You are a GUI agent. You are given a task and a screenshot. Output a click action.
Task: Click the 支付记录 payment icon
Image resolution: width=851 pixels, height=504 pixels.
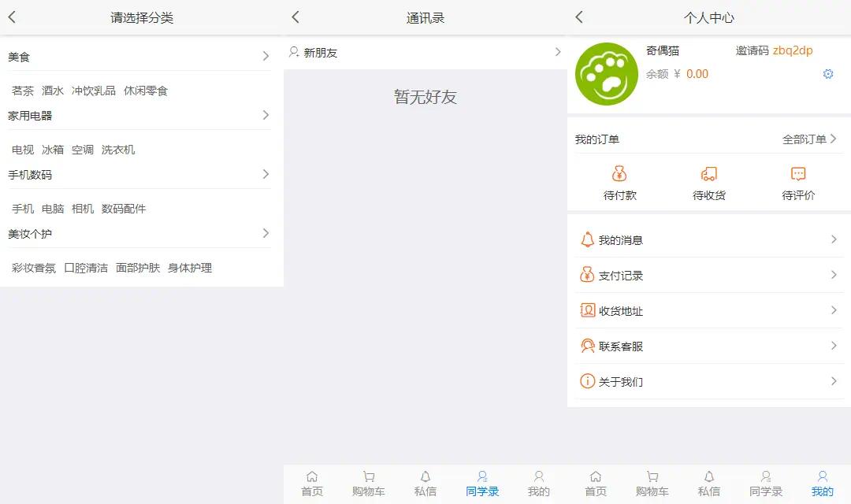(587, 275)
